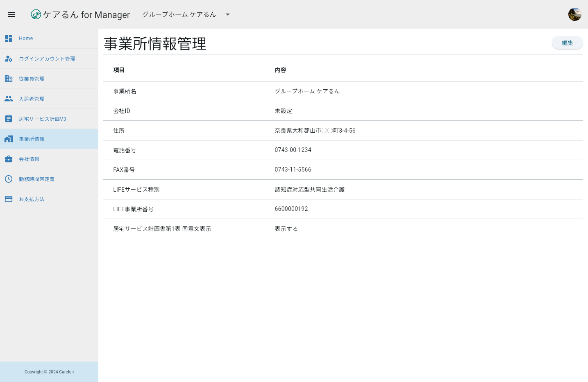The height and width of the screenshot is (382, 588).
Task: Click the 表示する setting value
Action: [x=286, y=228]
